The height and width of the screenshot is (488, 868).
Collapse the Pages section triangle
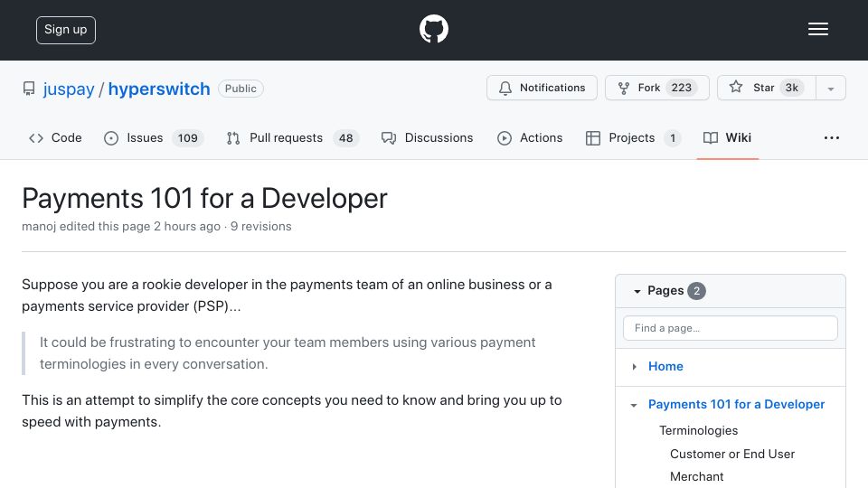637,291
